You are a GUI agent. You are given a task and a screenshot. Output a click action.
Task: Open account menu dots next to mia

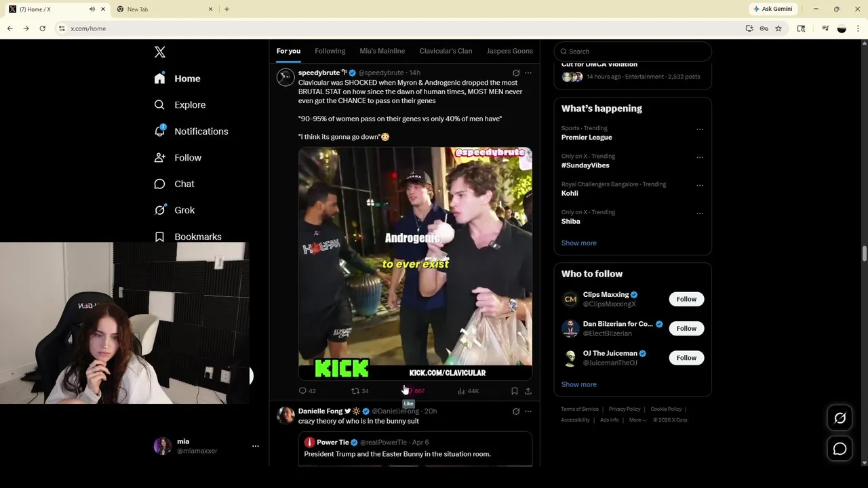[x=256, y=446]
